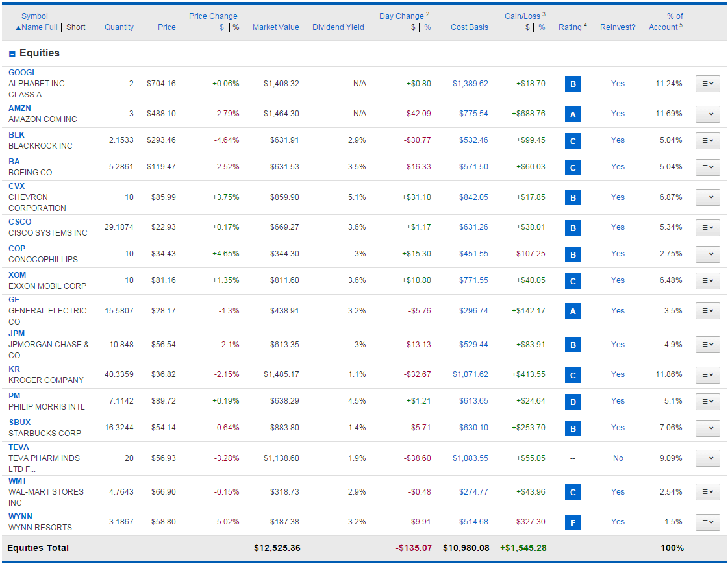728x564 pixels.
Task: Sort by Rating column header
Action: point(570,27)
